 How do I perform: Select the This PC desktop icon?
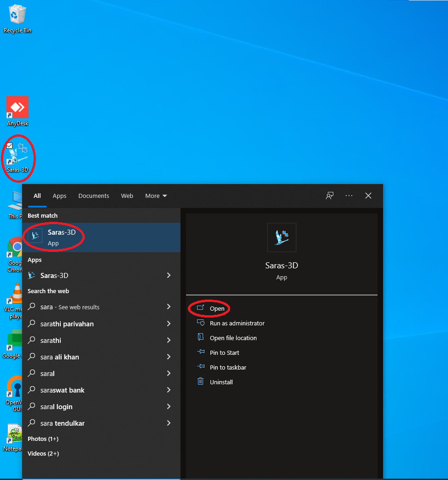click(15, 205)
